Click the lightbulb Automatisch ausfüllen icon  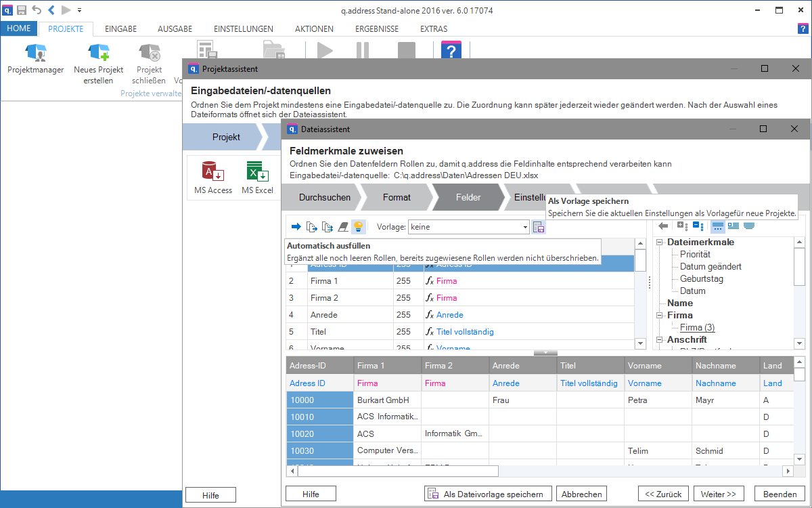(359, 227)
